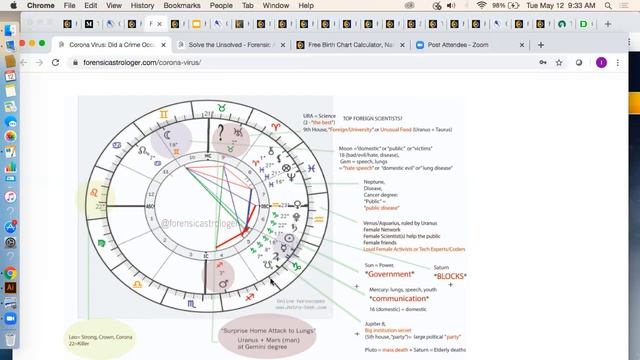Open Spotlight search in menu bar
Screen dimensions: 640x360
pyautogui.click(x=608, y=5)
